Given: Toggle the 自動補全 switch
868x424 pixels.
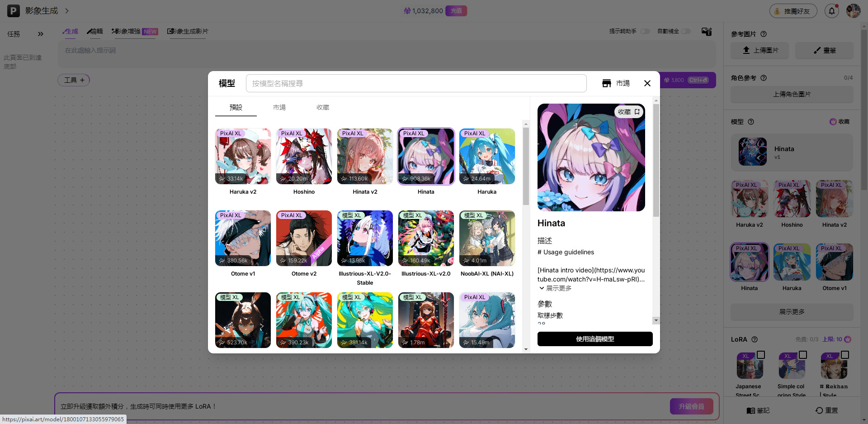Looking at the screenshot, I should 686,31.
